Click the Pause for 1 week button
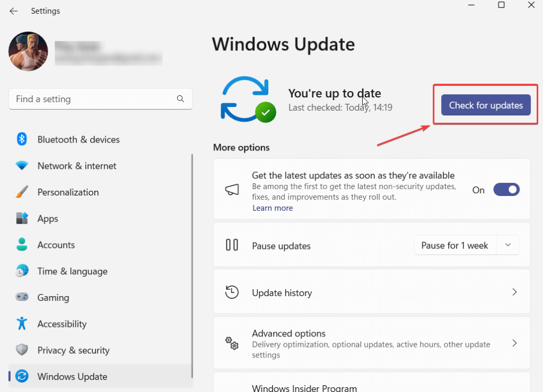Screen dimensions: 543x392 (454, 245)
